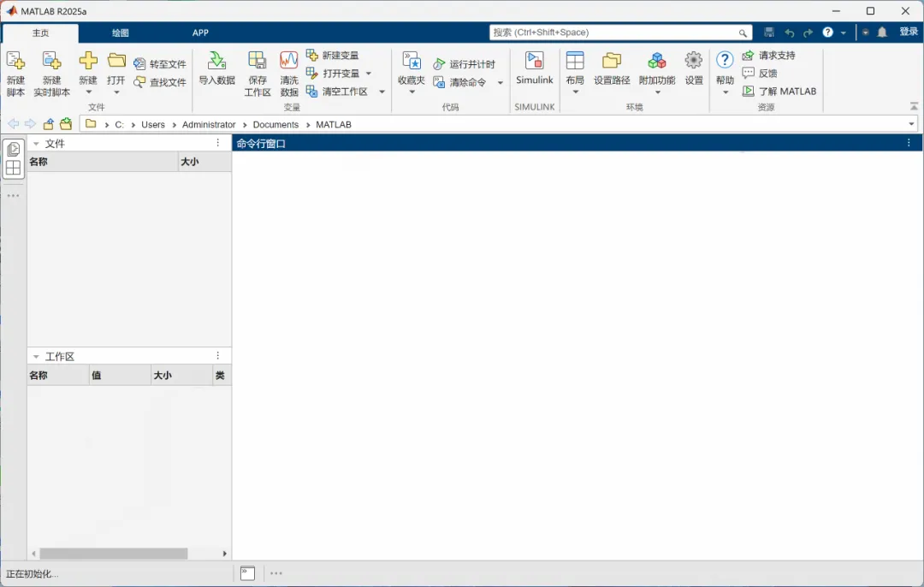Open the files panel sidebar icon
This screenshot has width=924, height=587.
point(13,149)
